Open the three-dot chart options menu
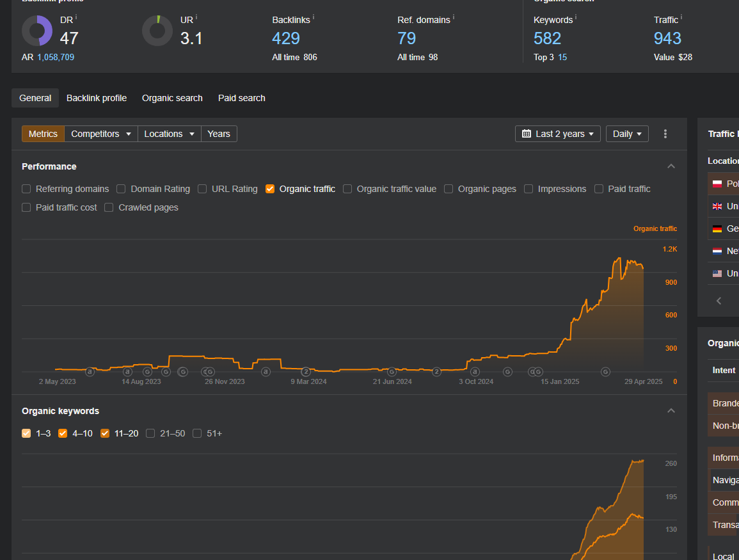 665,134
